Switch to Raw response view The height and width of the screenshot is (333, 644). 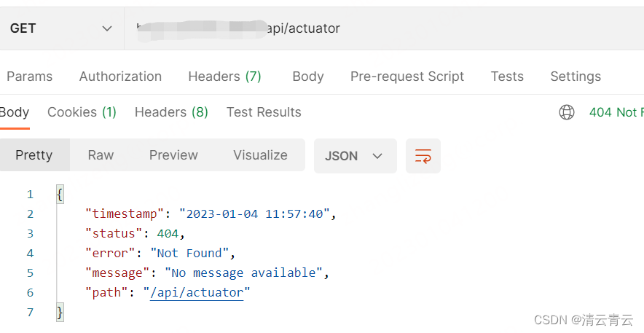point(101,155)
